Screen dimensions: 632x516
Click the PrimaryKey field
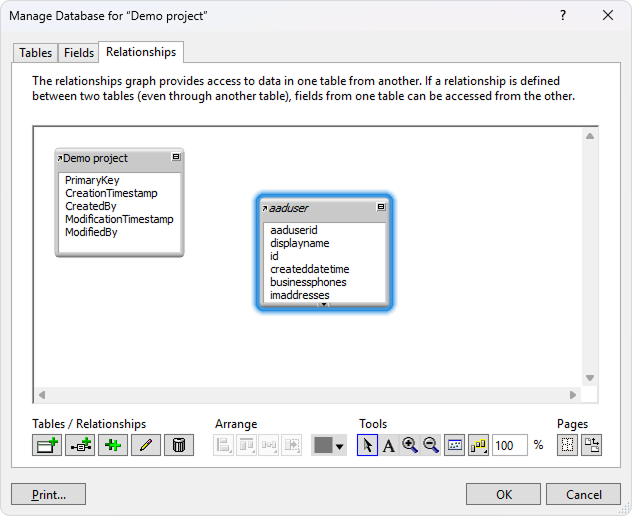coord(92,180)
